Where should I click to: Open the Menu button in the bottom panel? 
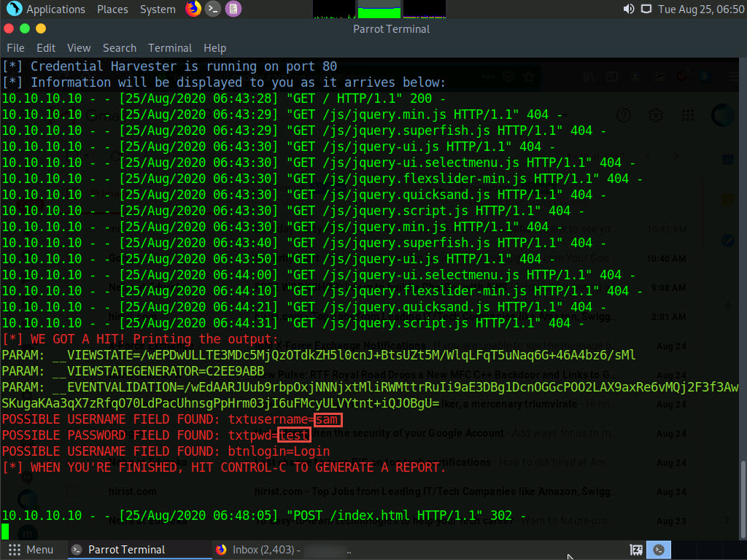(x=31, y=550)
